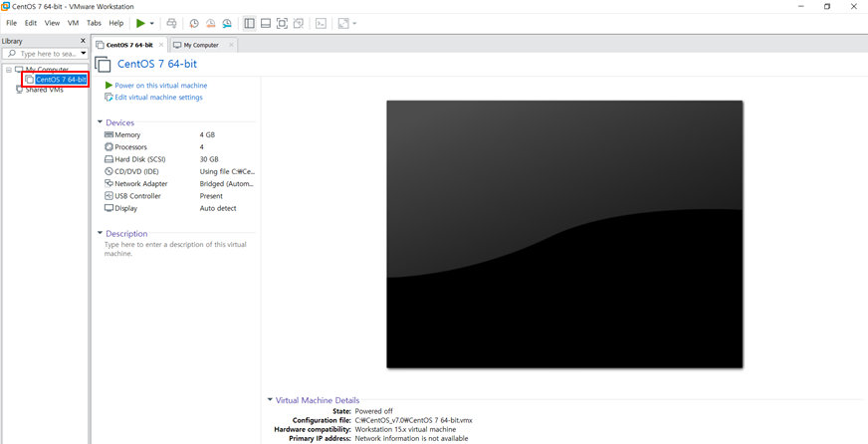This screenshot has width=868, height=444.
Task: Click the Network Adapter icon
Action: click(108, 184)
